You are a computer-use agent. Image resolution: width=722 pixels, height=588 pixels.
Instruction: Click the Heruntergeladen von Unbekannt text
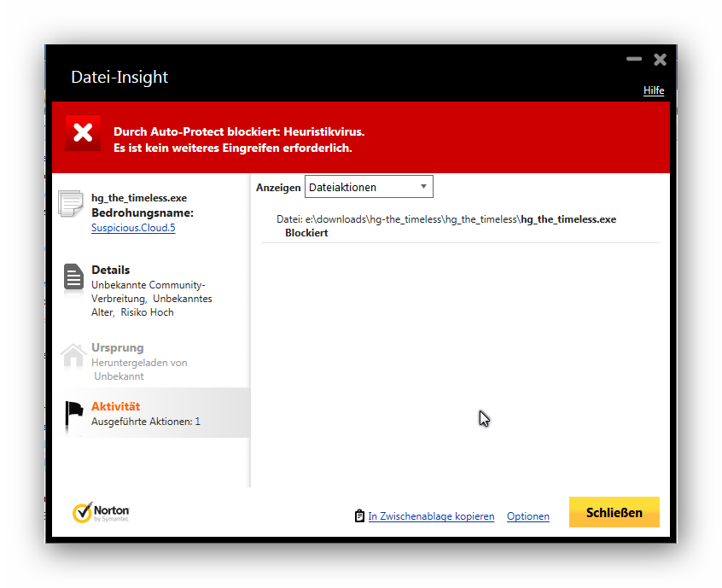(x=141, y=370)
